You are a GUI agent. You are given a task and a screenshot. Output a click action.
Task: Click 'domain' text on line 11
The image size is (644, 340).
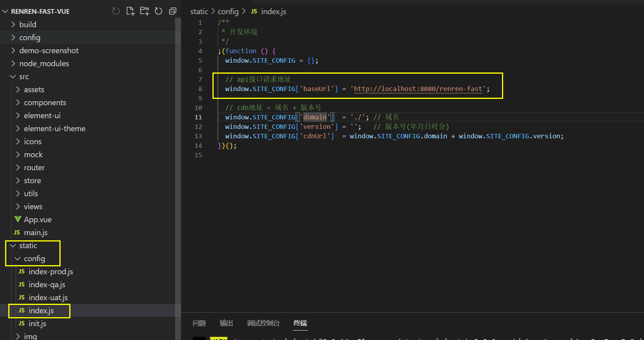pos(315,117)
